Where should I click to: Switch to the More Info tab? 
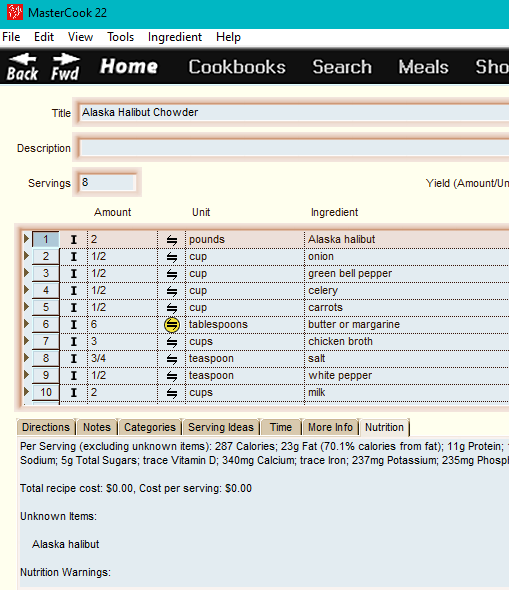[x=330, y=427]
